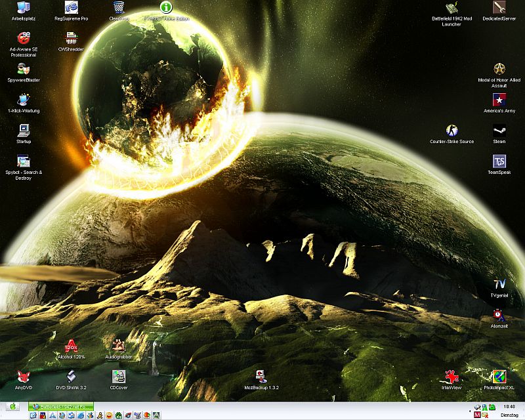Switch to the Battlefield-1942.net taskbar window
525x420 pixels.
click(x=61, y=407)
